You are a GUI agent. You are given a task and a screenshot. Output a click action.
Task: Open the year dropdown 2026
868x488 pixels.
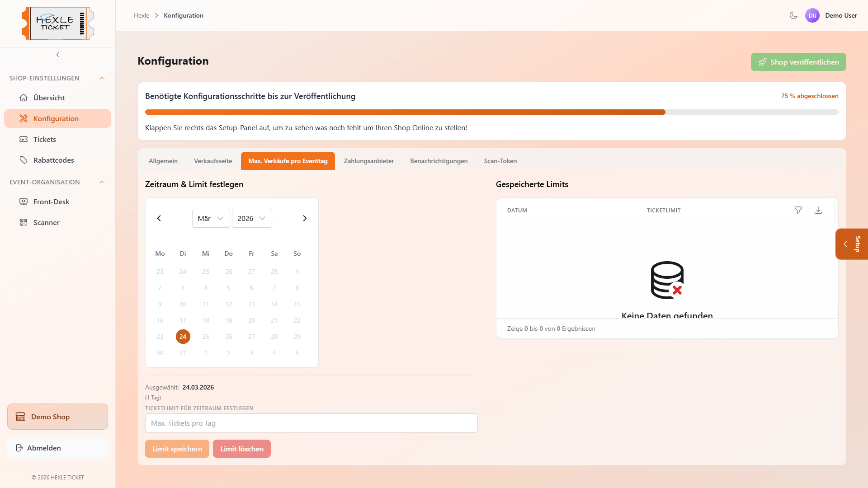(251, 218)
